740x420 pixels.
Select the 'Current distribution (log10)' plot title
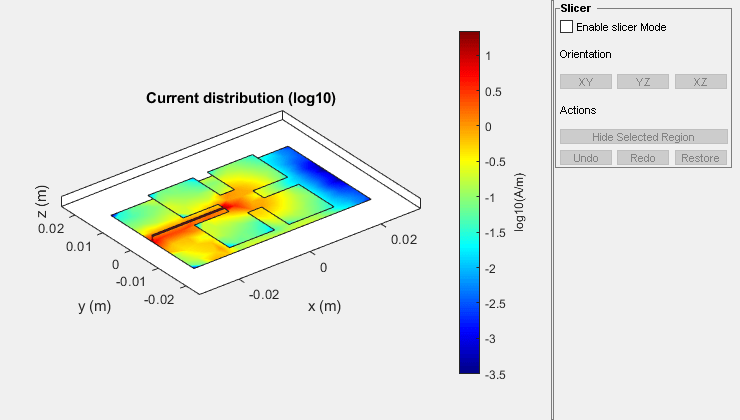click(241, 98)
